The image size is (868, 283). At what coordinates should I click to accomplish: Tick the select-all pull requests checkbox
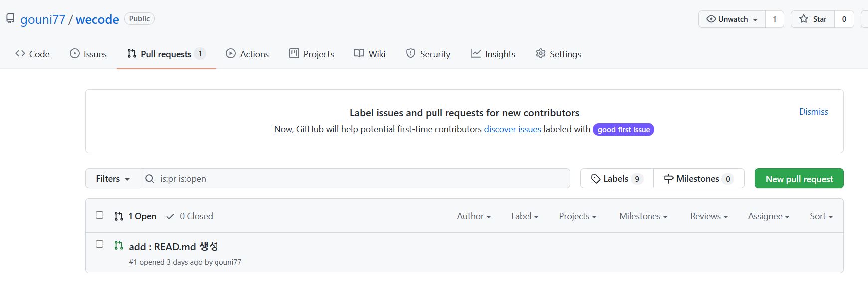pos(100,215)
